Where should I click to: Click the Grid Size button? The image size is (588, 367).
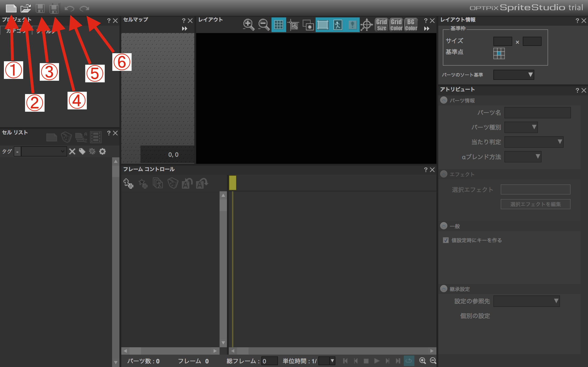tap(382, 25)
